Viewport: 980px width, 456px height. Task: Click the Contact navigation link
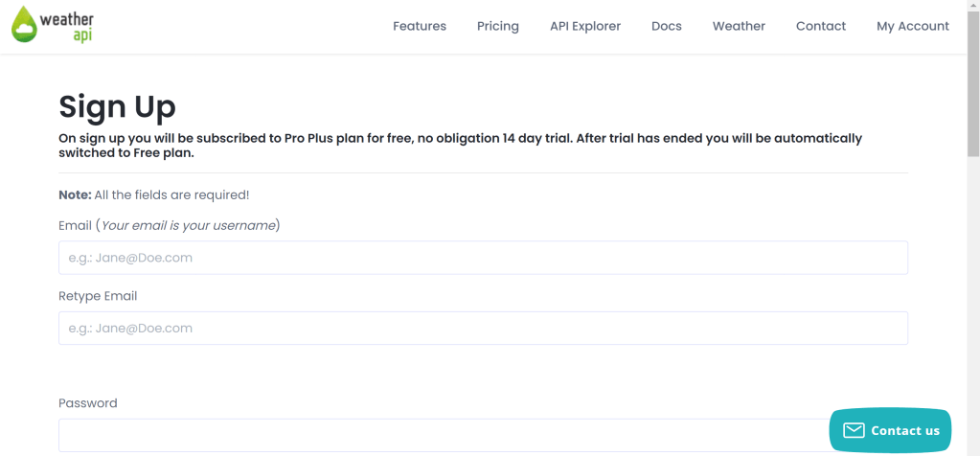[x=821, y=26]
